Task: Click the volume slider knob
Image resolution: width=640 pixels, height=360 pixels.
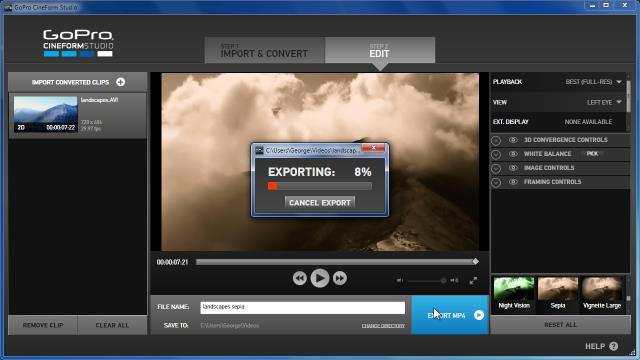Action: [x=443, y=280]
